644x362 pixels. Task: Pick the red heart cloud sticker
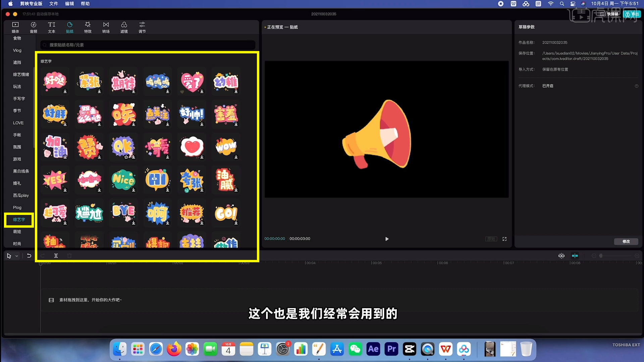click(192, 147)
